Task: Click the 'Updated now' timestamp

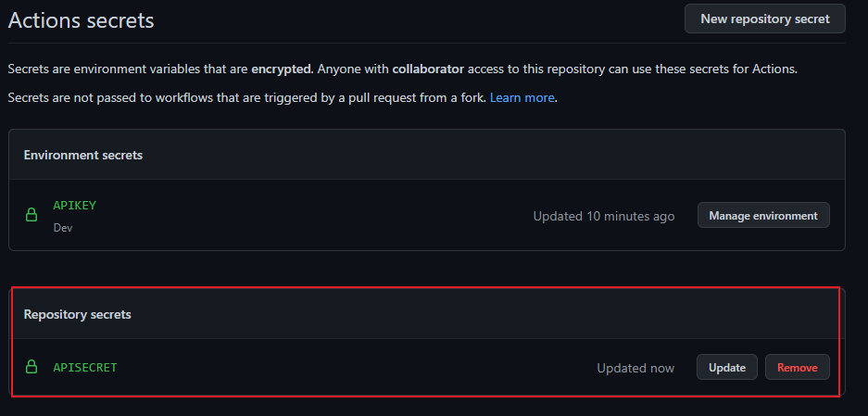Action: point(635,368)
